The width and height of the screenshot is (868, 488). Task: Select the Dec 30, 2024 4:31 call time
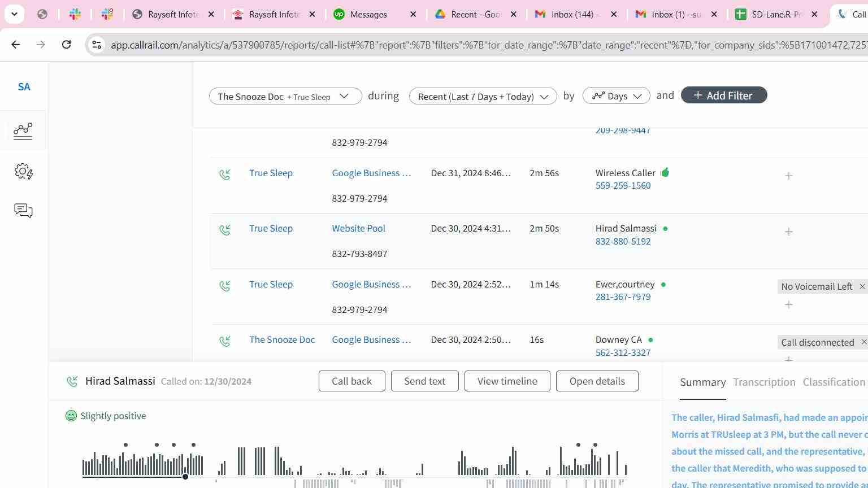click(x=470, y=229)
